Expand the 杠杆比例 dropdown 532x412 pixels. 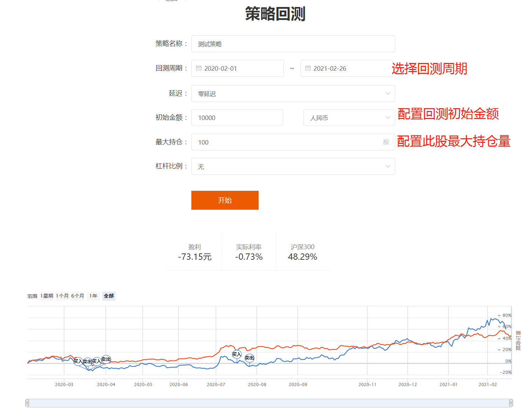pyautogui.click(x=293, y=166)
